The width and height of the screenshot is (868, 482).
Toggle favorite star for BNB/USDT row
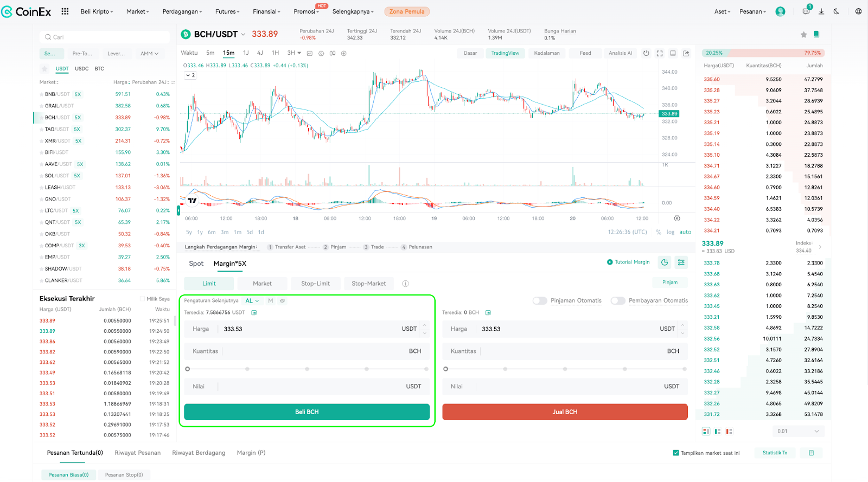[42, 94]
